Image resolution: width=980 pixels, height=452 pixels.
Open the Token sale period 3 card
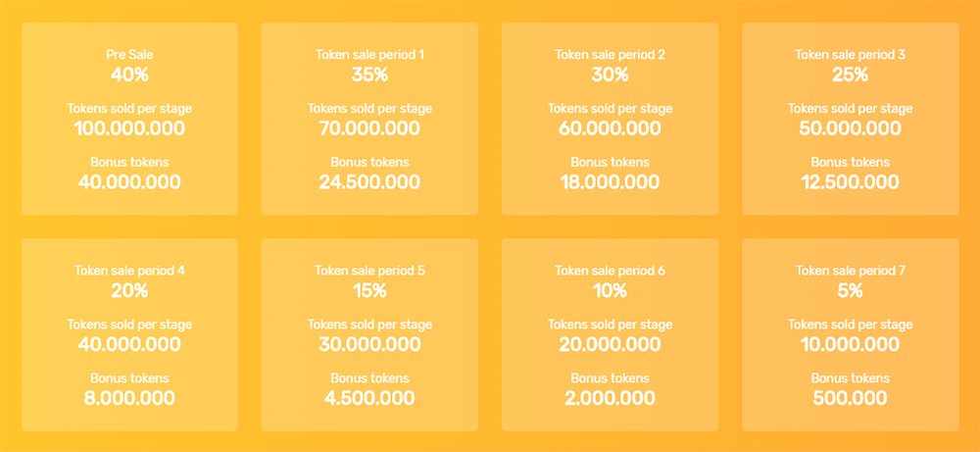pyautogui.click(x=850, y=119)
